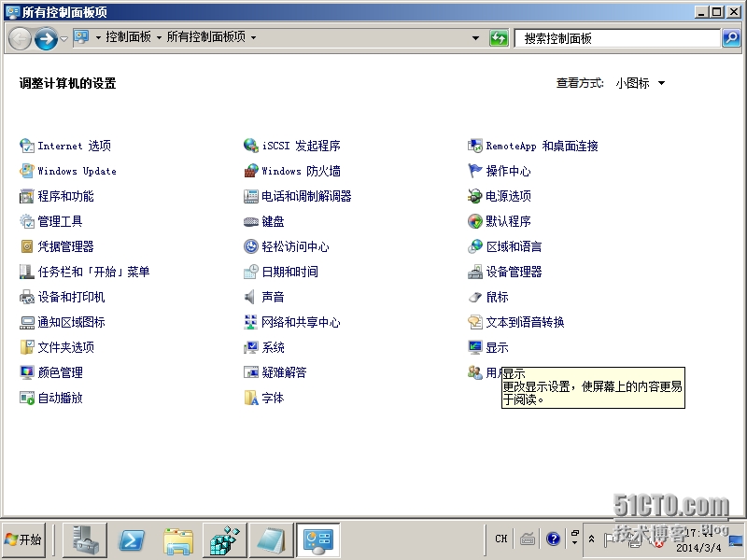
Task: Click the blue help icon in tray
Action: tap(553, 539)
